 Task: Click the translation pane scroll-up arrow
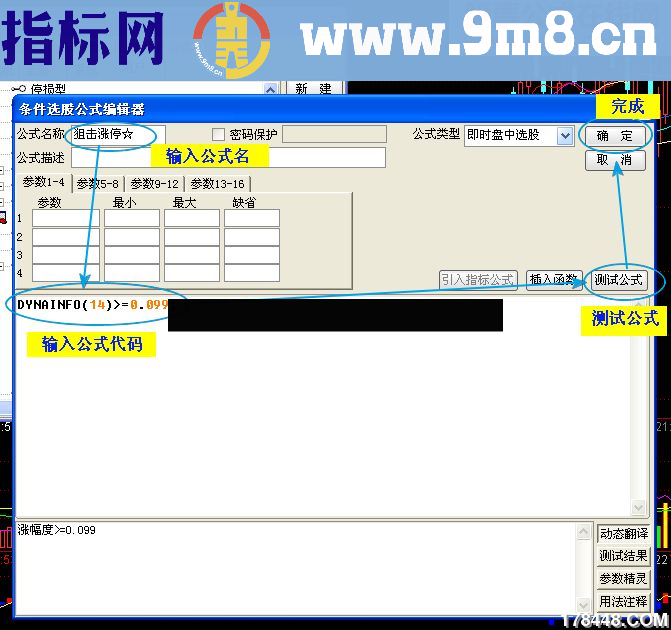pos(584,532)
